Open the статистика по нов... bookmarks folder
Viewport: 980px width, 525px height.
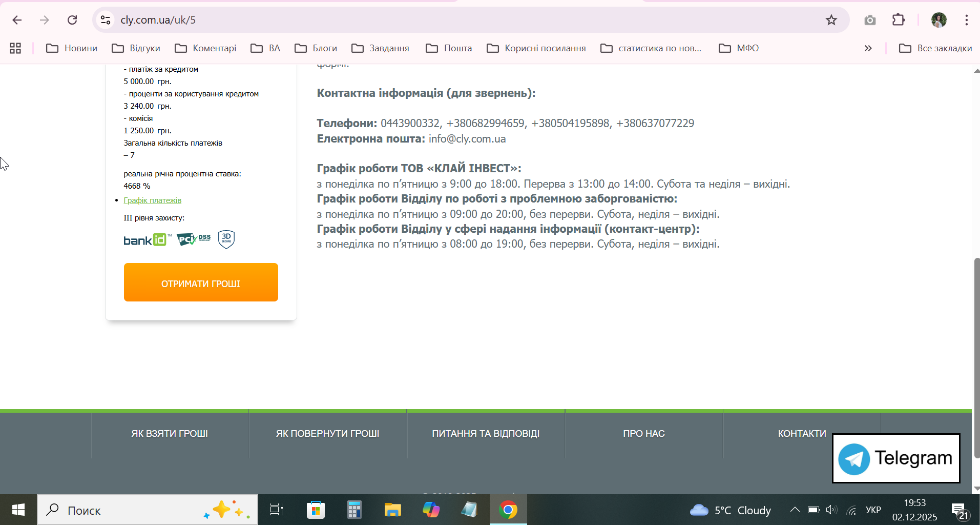(x=651, y=48)
